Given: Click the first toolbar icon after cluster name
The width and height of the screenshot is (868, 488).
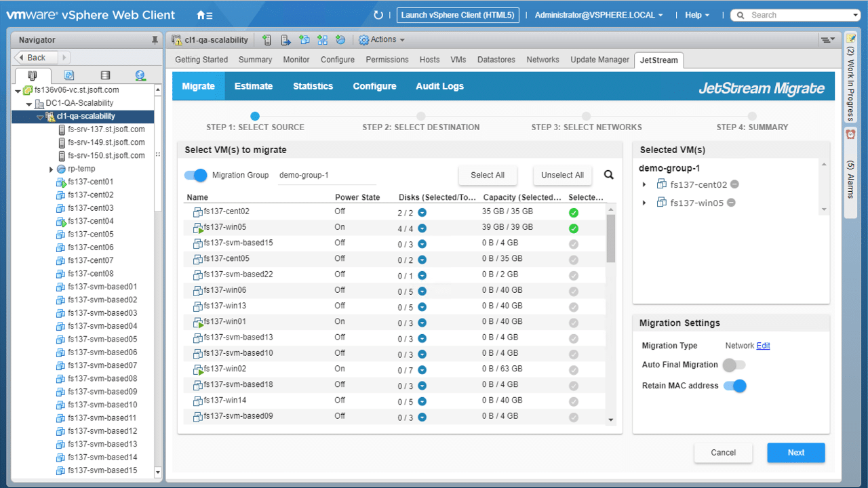Looking at the screenshot, I should (x=267, y=40).
